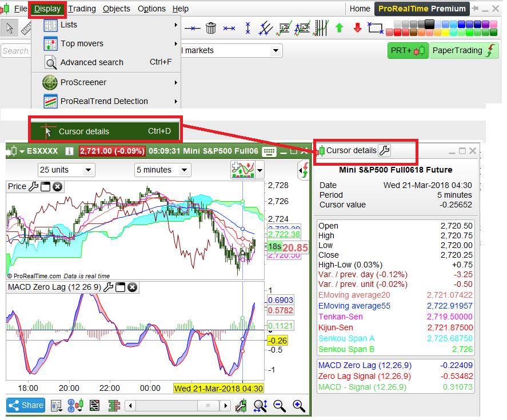Open the Options menu
This screenshot has height=420, width=507.
pyautogui.click(x=151, y=9)
